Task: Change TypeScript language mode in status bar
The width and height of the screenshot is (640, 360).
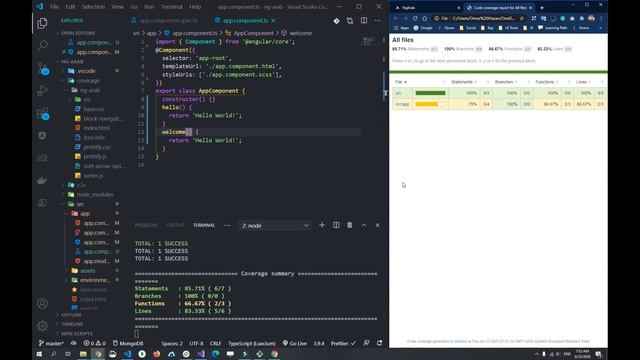Action: point(251,343)
